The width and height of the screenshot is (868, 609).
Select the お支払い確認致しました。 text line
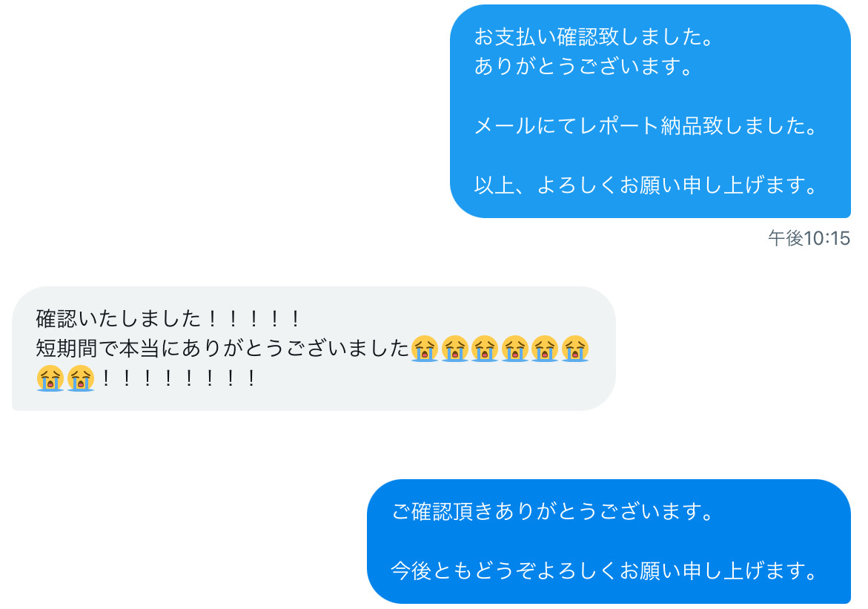[594, 37]
